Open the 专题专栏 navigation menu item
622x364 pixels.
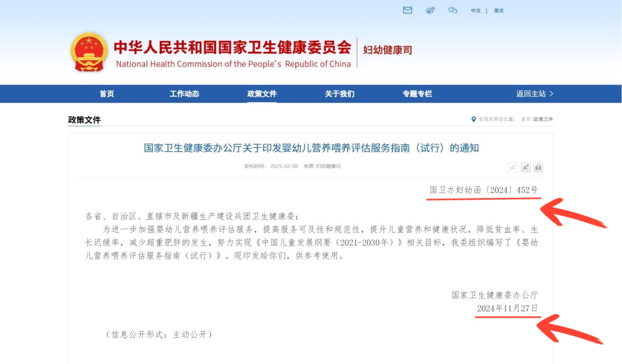417,94
